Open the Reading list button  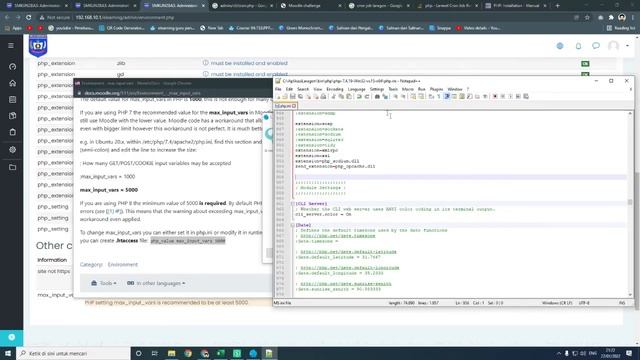pos(620,28)
